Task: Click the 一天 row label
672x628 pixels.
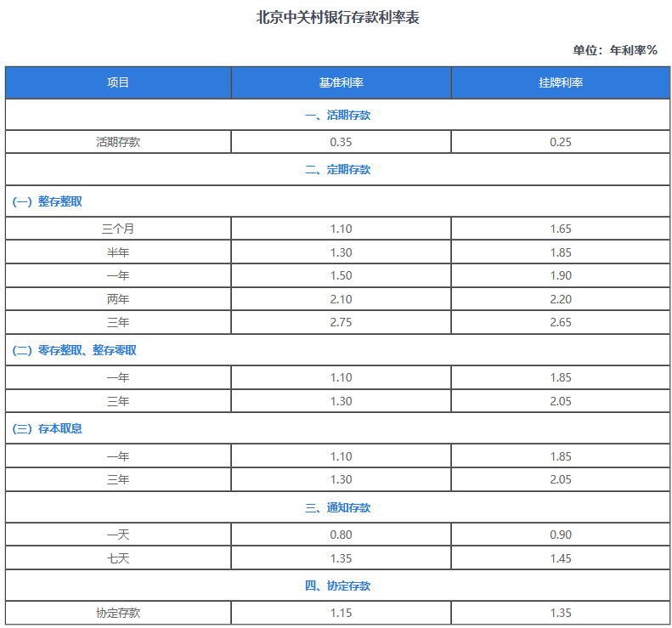Action: (118, 535)
